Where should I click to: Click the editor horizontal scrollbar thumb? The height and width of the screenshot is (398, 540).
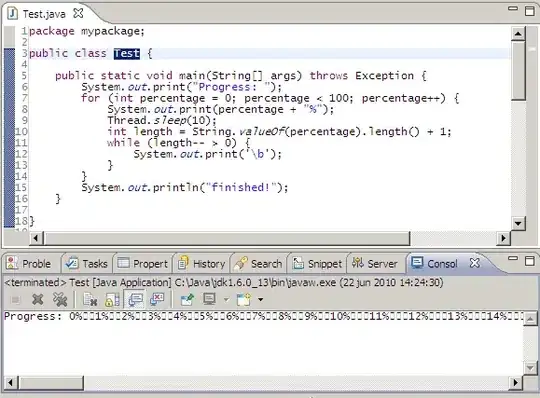227,238
